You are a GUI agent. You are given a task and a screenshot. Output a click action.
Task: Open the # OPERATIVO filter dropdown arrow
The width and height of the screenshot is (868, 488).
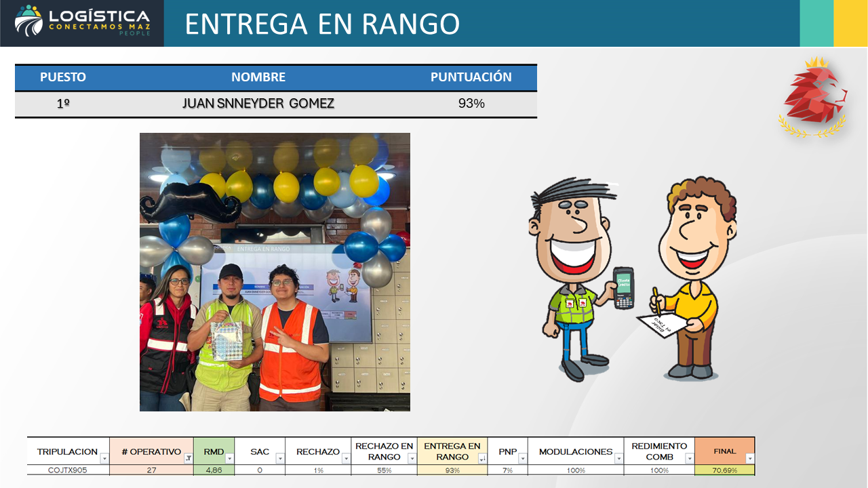(x=188, y=459)
